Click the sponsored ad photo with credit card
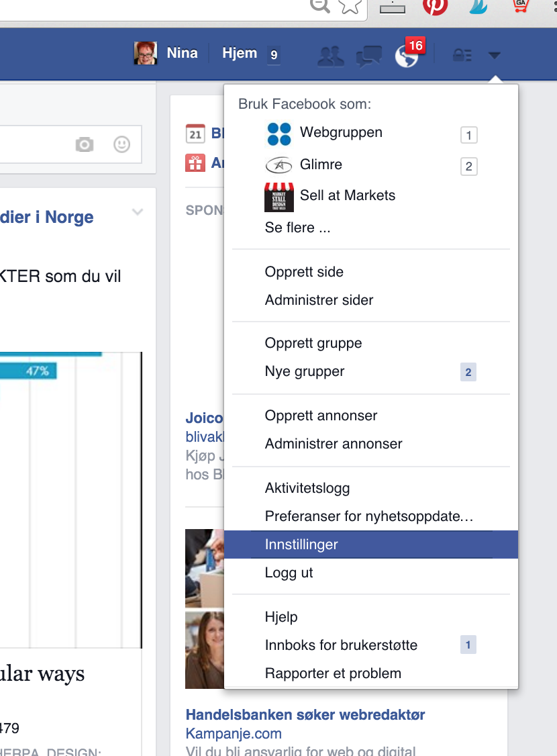Screen dimensions: 557x756 [204, 568]
